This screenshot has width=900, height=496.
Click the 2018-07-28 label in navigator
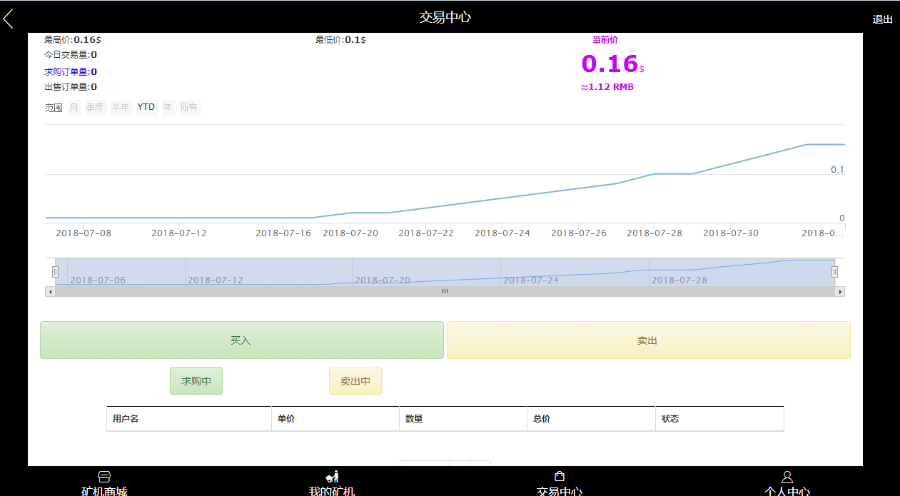[679, 280]
